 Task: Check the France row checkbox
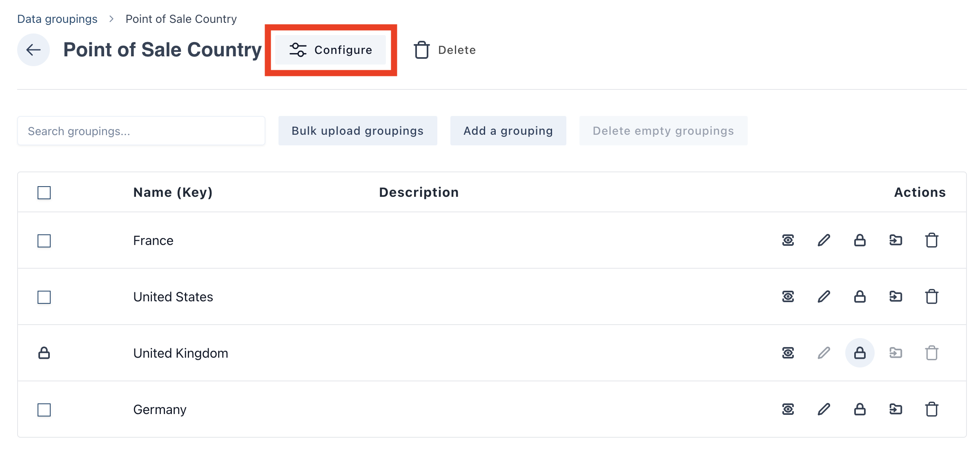[44, 241]
